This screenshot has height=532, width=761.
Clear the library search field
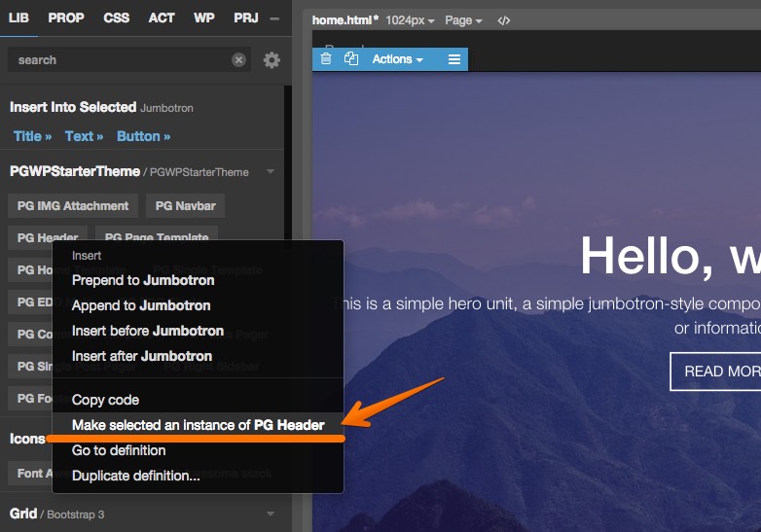point(238,60)
